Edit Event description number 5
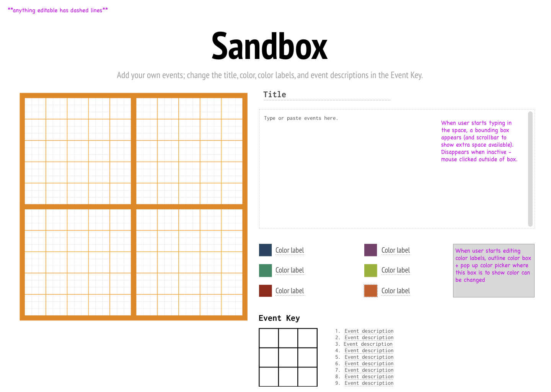The image size is (551, 392). (x=369, y=357)
